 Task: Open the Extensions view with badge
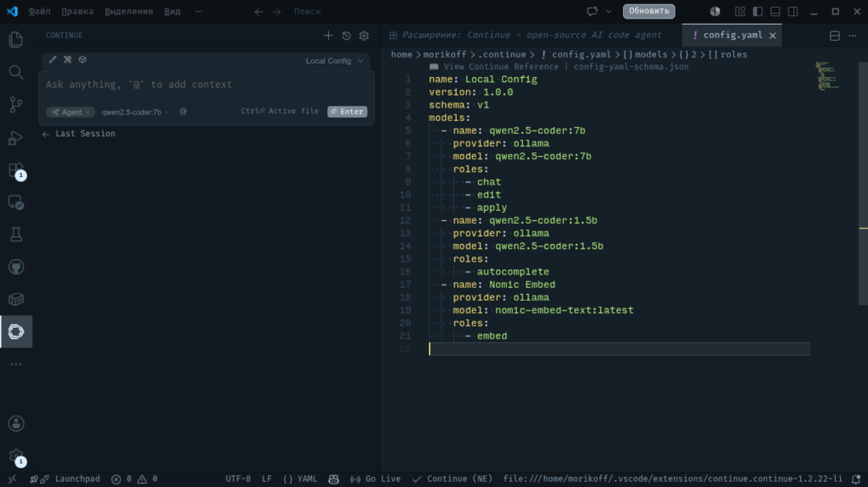(16, 170)
